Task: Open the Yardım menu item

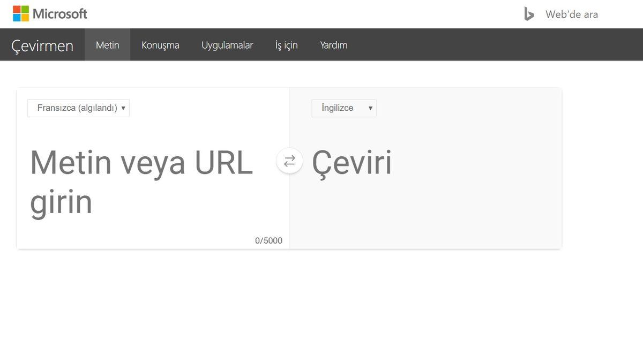Action: coord(333,45)
